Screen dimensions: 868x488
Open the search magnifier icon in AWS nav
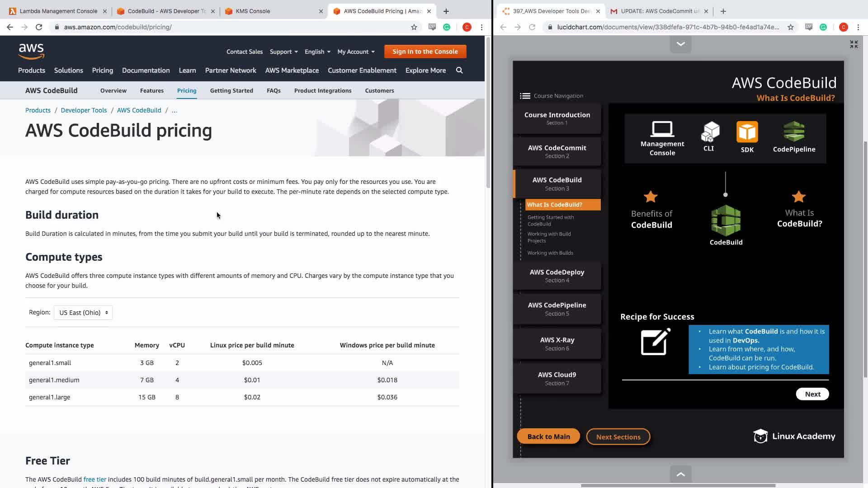(x=459, y=70)
